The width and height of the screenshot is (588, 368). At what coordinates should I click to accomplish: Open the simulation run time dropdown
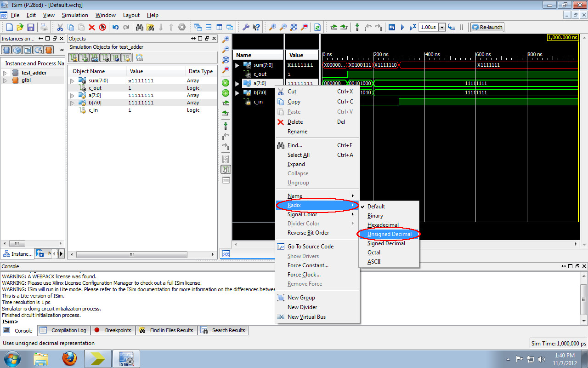[442, 27]
